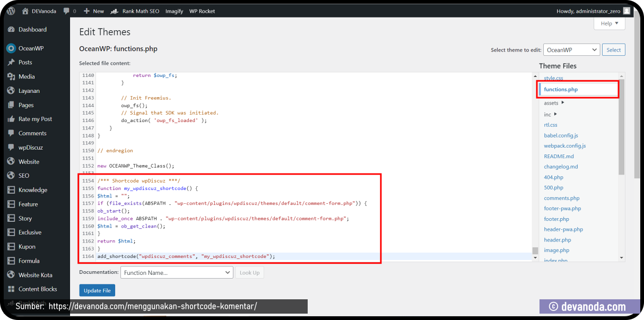Click the Content Blocks grid icon
This screenshot has width=644, height=320.
(11, 289)
